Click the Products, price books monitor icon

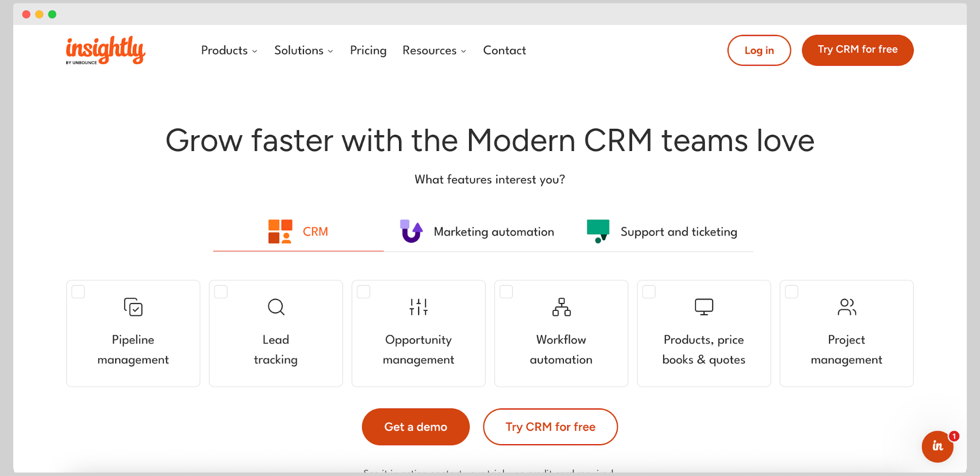pyautogui.click(x=704, y=307)
